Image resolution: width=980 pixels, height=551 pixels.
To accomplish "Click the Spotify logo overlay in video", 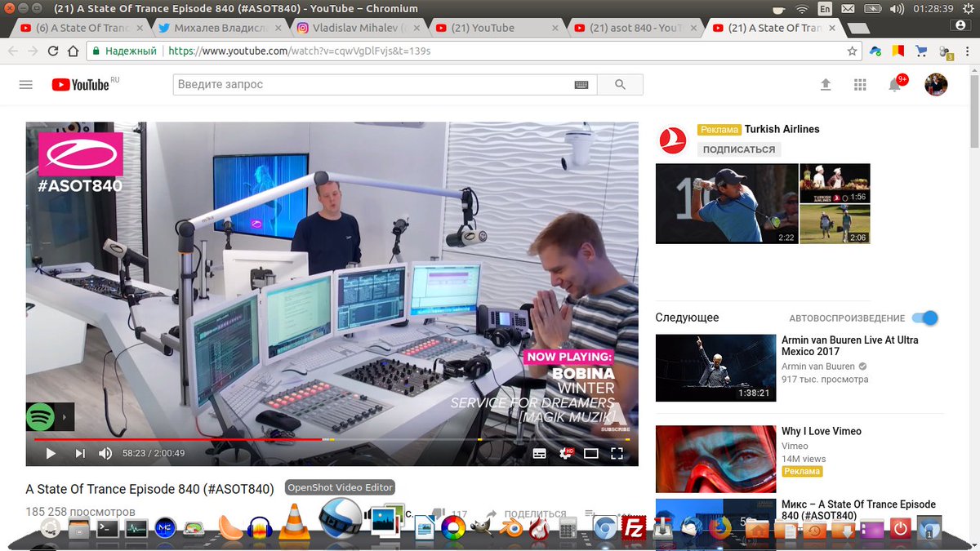I will tap(41, 417).
